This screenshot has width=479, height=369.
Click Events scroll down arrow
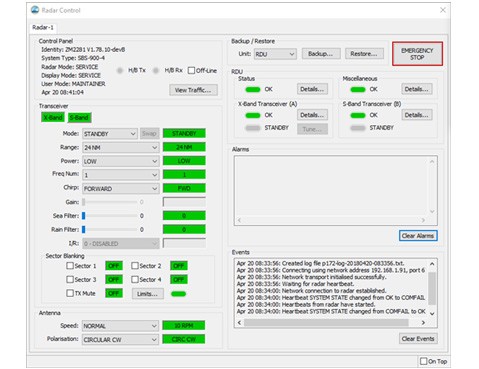coord(432,314)
